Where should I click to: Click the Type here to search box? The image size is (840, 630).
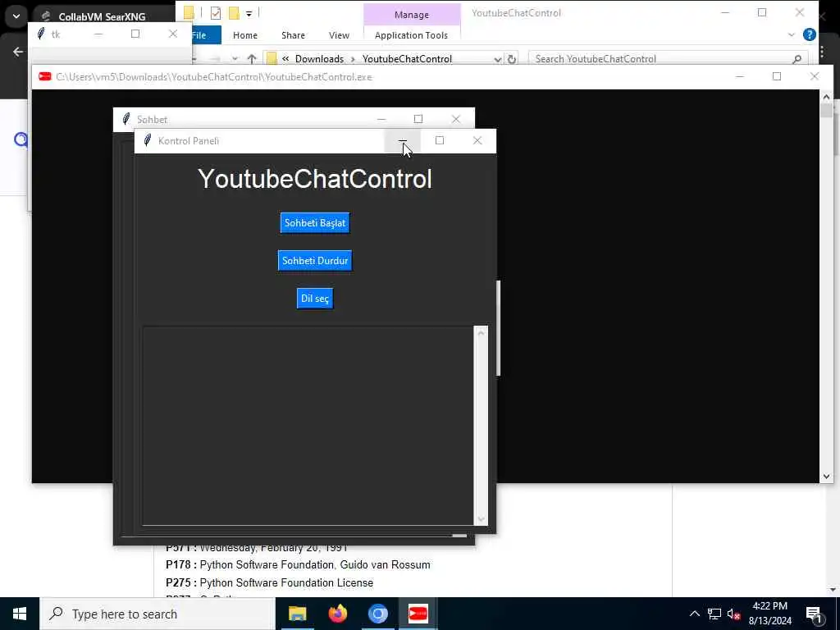pyautogui.click(x=157, y=614)
